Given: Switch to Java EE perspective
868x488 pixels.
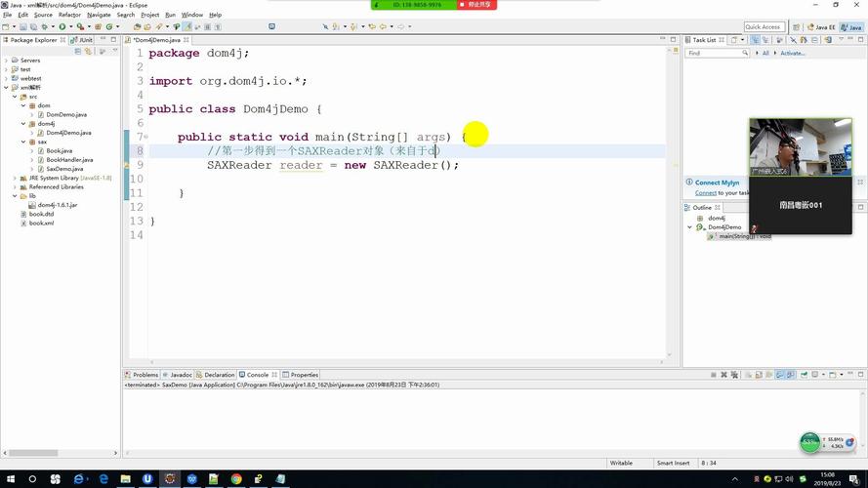Looking at the screenshot, I should [x=821, y=27].
